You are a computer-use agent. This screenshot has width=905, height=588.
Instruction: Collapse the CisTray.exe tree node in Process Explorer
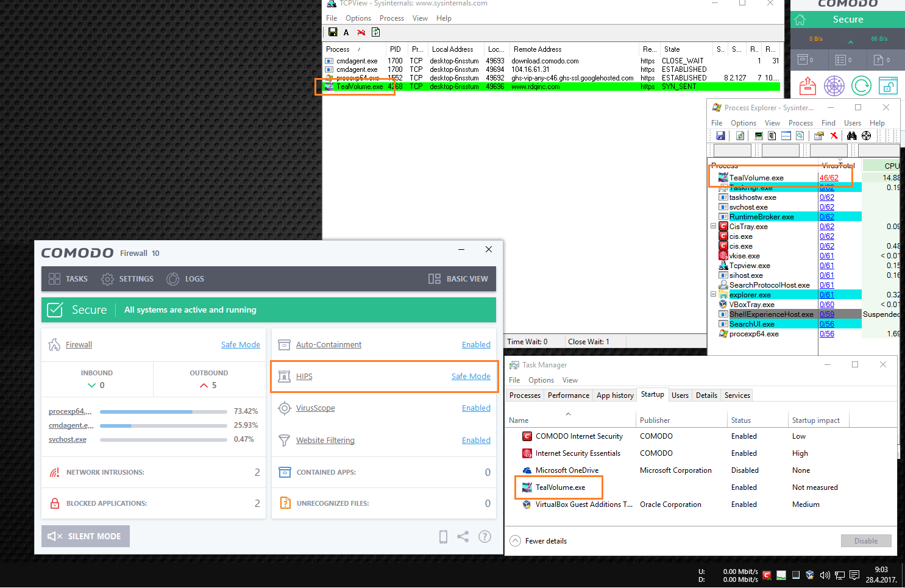pos(713,226)
